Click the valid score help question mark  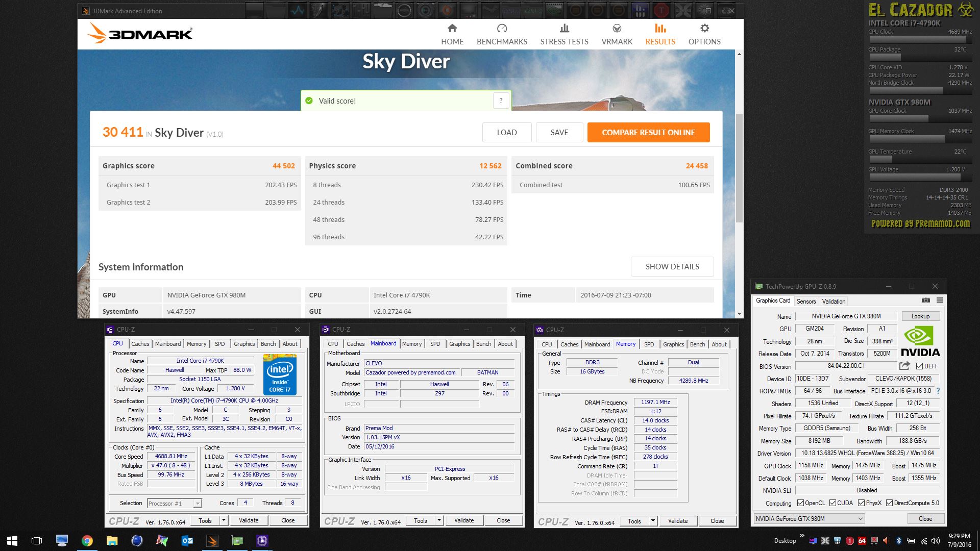pyautogui.click(x=501, y=101)
